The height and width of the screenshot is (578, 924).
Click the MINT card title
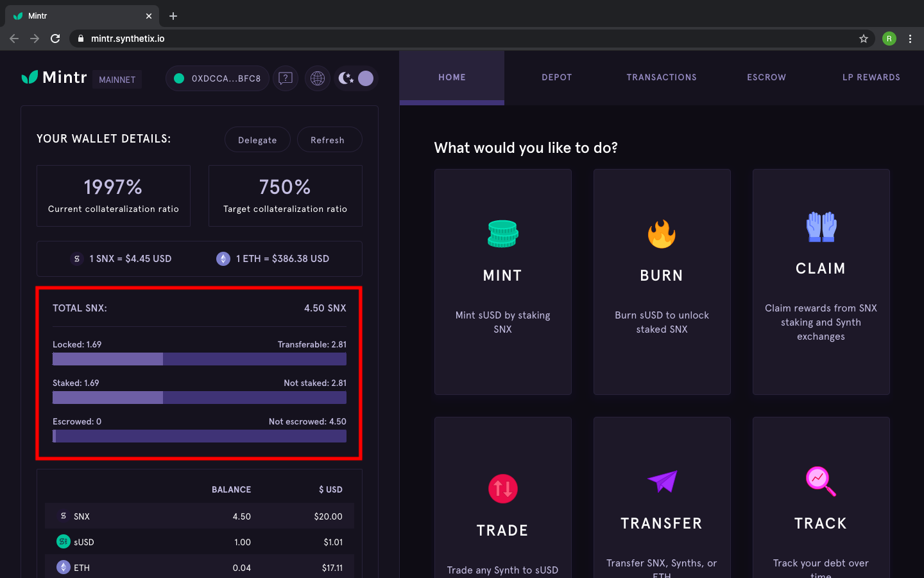502,276
